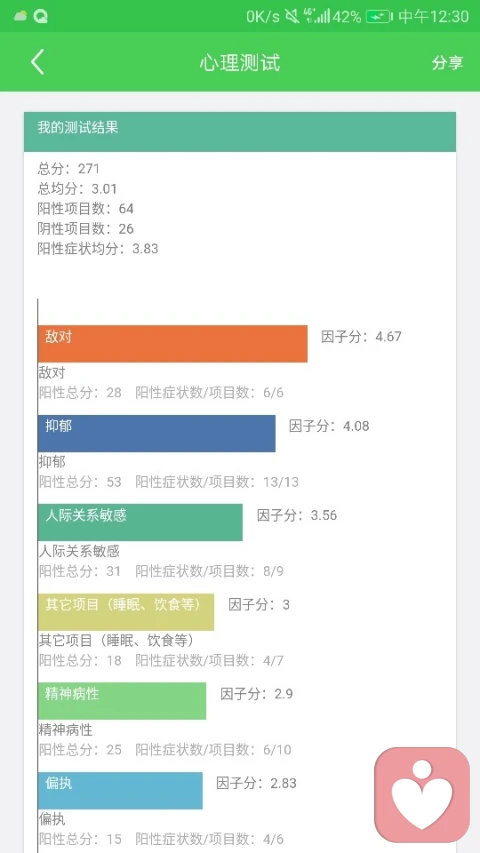Tap the muted sound status icon

coord(292,16)
